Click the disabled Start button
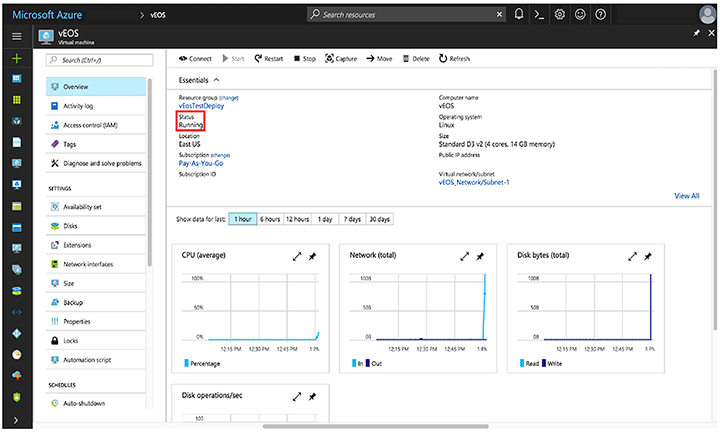 (233, 59)
